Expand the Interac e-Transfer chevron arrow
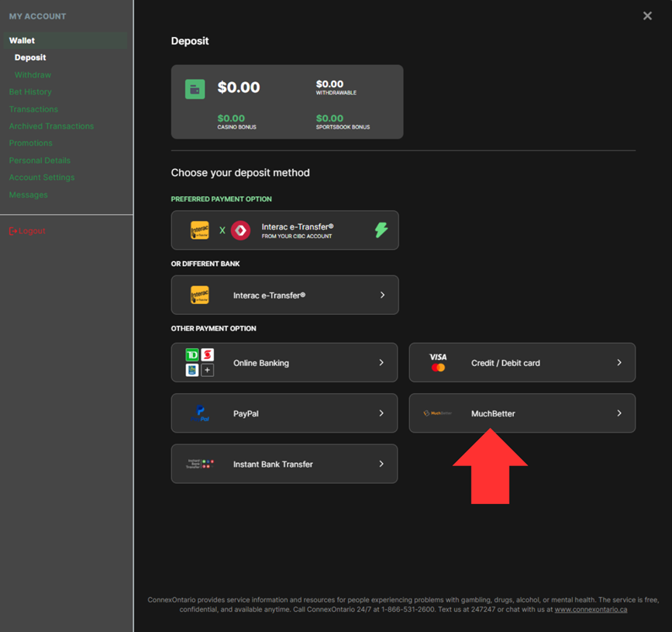 382,295
